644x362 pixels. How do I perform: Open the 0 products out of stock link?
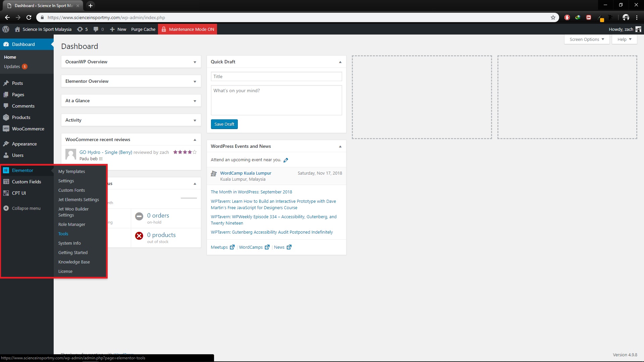(161, 235)
